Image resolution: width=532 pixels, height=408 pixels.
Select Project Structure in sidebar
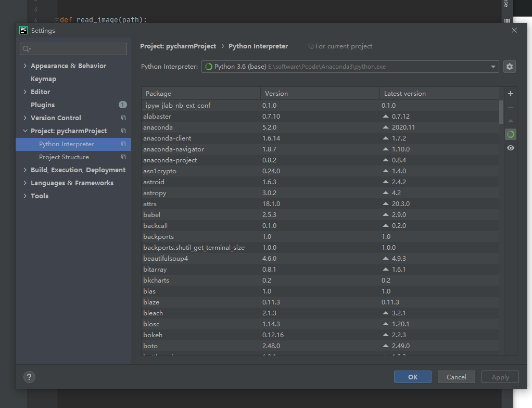73,157
